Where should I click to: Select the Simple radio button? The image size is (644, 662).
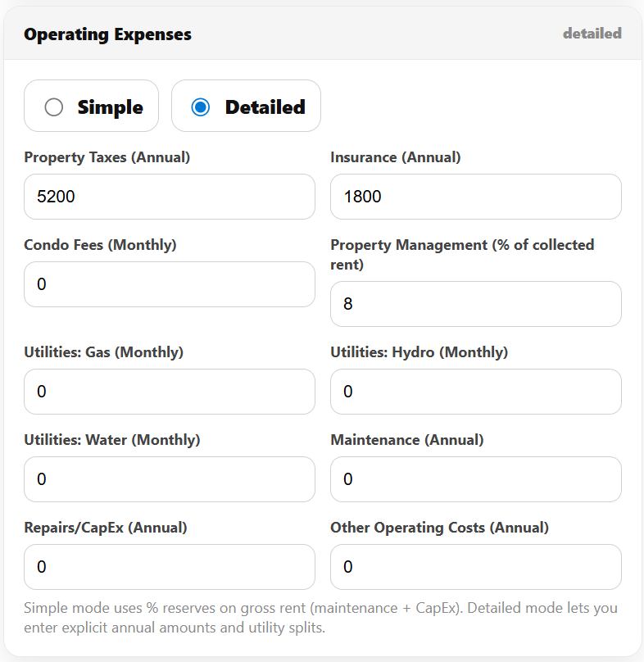pyautogui.click(x=54, y=107)
